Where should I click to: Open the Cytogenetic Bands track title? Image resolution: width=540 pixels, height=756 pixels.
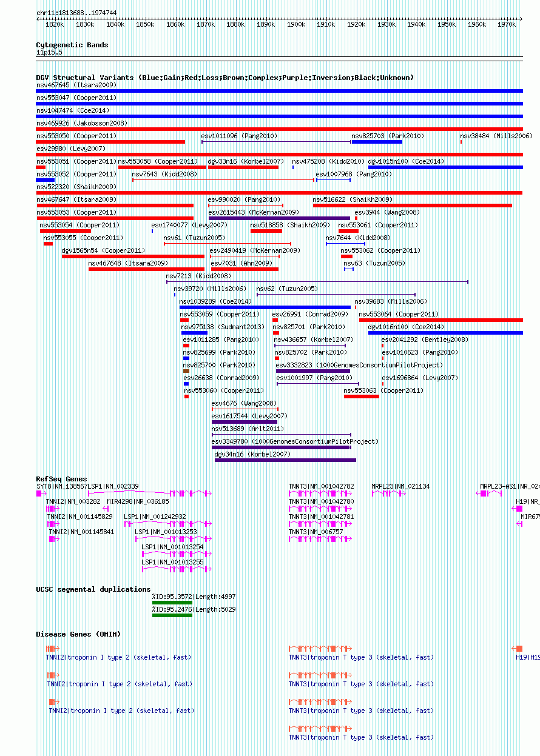click(x=72, y=45)
